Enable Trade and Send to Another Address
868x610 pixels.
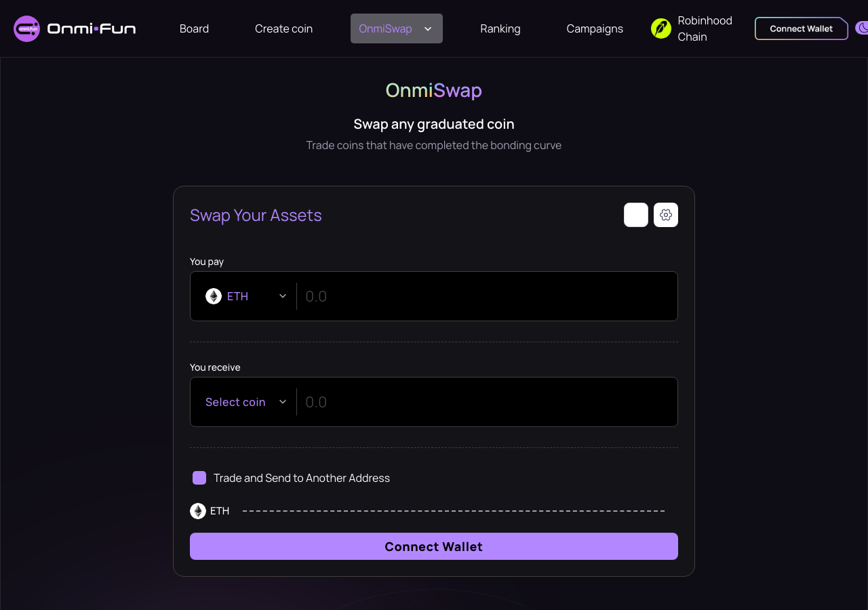click(x=199, y=478)
